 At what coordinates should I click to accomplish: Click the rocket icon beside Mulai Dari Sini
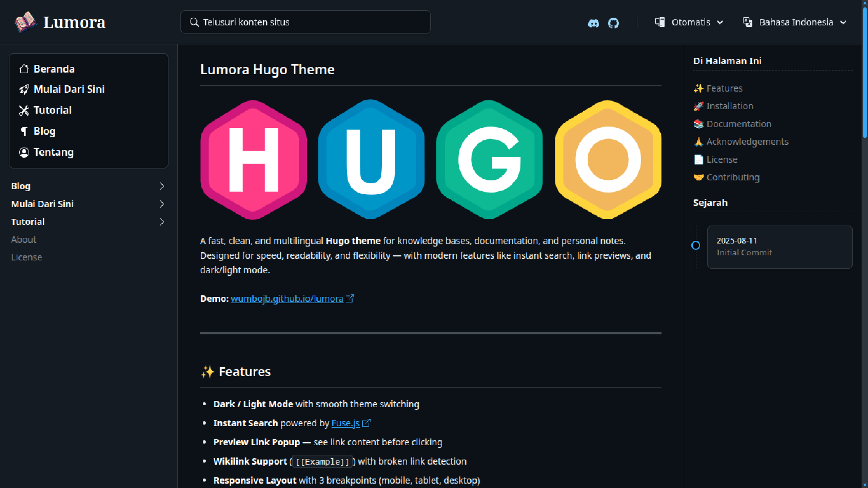pos(24,89)
